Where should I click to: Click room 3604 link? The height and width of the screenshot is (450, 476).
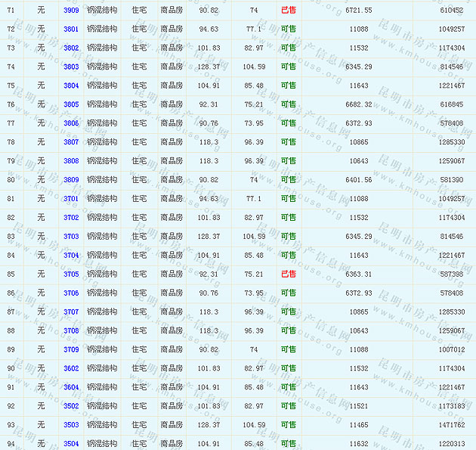[71, 387]
